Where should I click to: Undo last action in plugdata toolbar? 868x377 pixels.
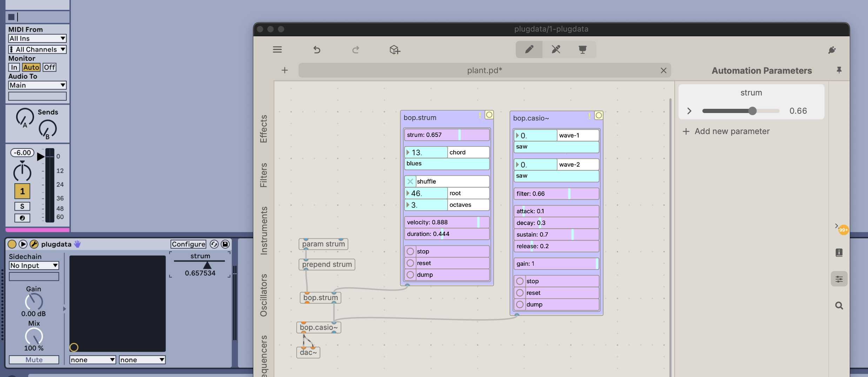click(317, 49)
